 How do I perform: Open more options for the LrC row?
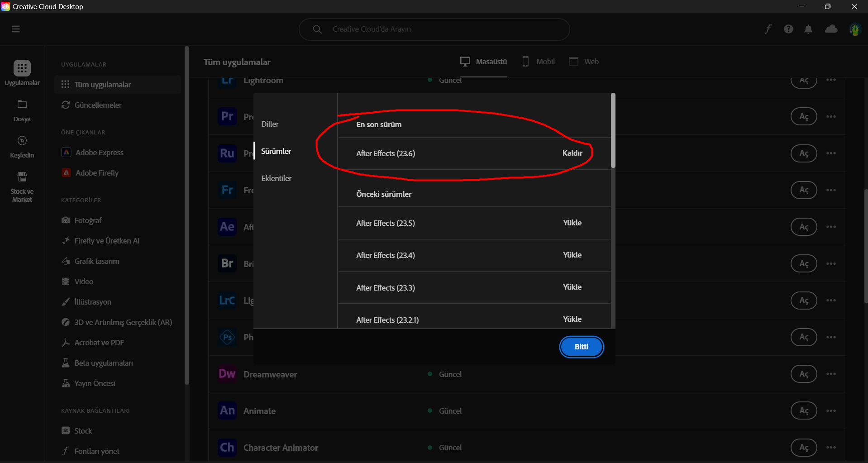pos(831,300)
